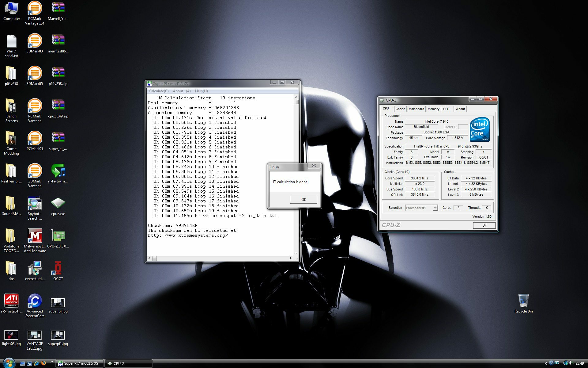Click CPU-Z taskbar button
The image size is (588, 368).
click(129, 363)
